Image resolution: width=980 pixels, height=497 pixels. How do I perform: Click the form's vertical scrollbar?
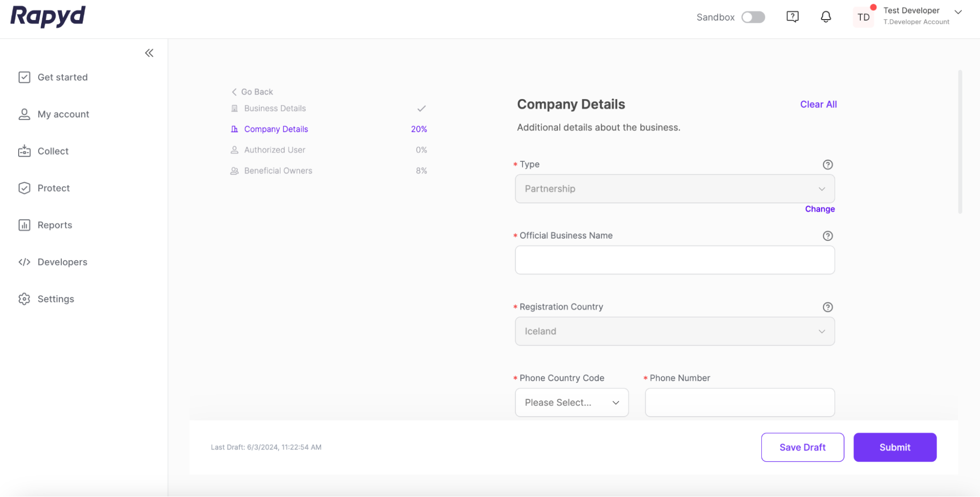click(x=960, y=142)
